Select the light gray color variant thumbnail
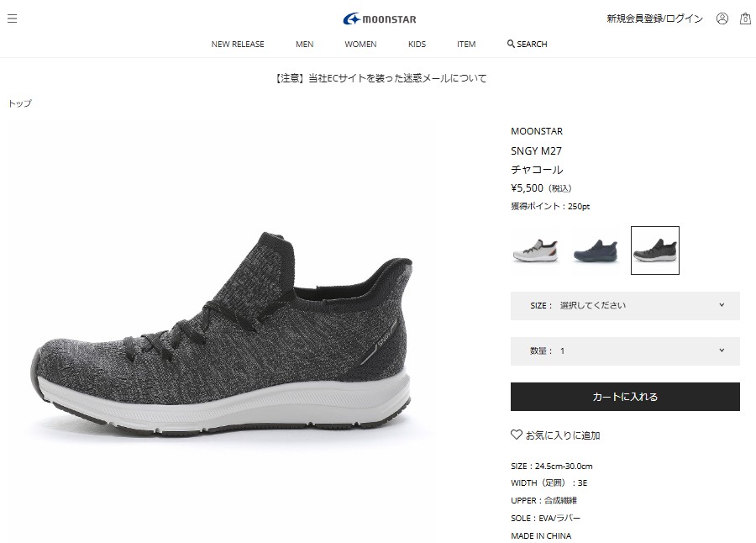This screenshot has width=756, height=543. pyautogui.click(x=535, y=250)
